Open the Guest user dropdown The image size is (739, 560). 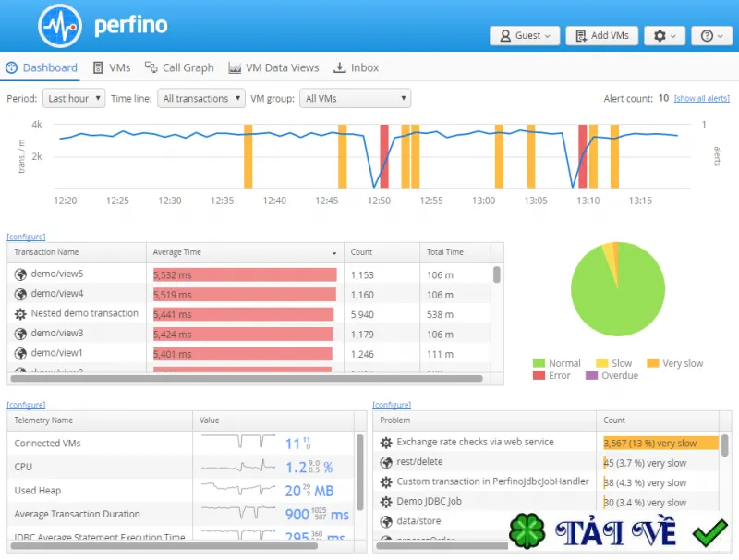(x=525, y=36)
